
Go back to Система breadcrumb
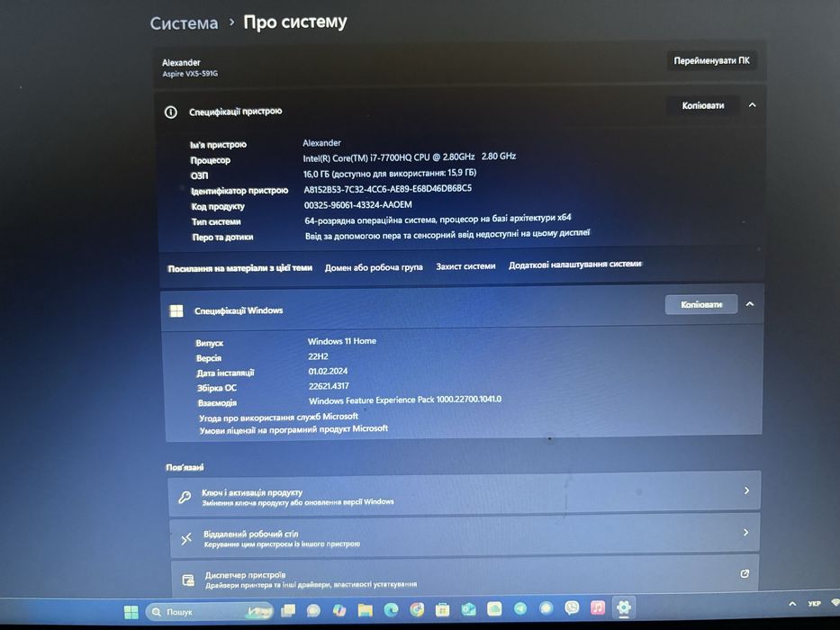click(185, 23)
